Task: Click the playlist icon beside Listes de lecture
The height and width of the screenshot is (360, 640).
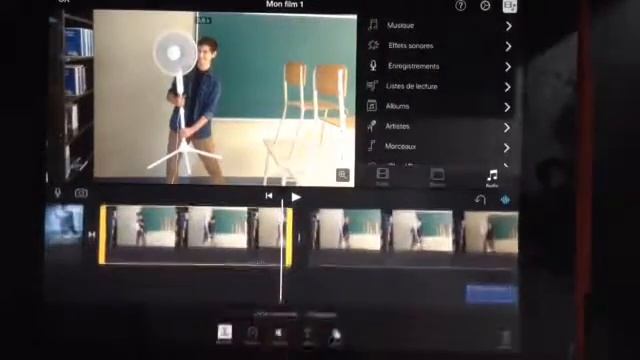Action: coord(371,86)
